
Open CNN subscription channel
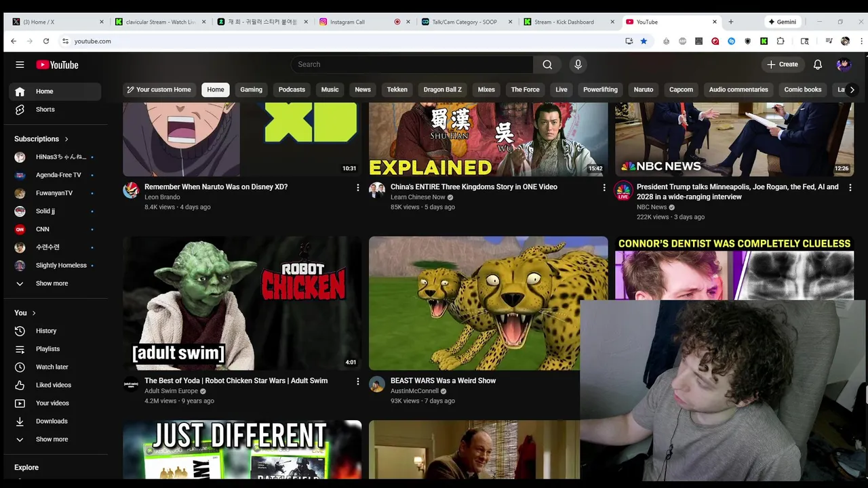[55, 229]
